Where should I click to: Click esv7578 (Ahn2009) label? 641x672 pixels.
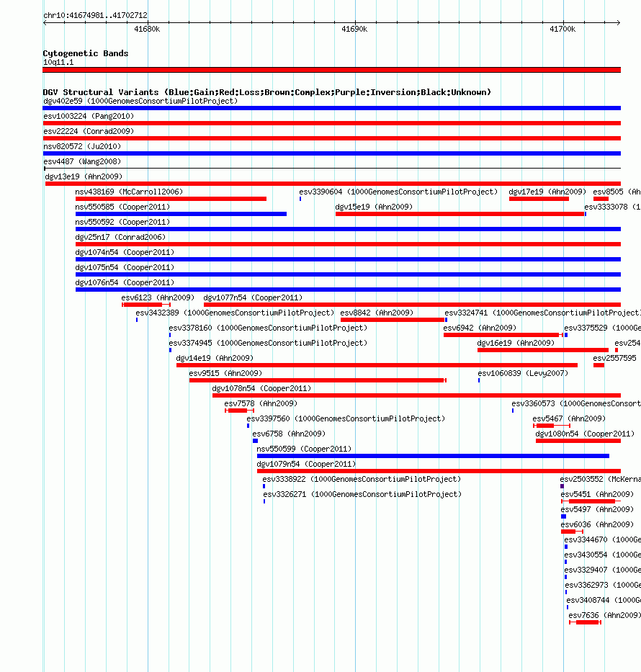261,403
